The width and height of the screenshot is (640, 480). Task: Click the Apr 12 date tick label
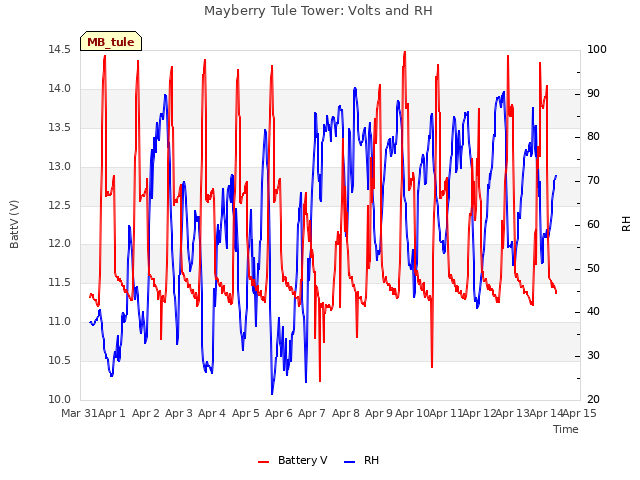pyautogui.click(x=479, y=413)
